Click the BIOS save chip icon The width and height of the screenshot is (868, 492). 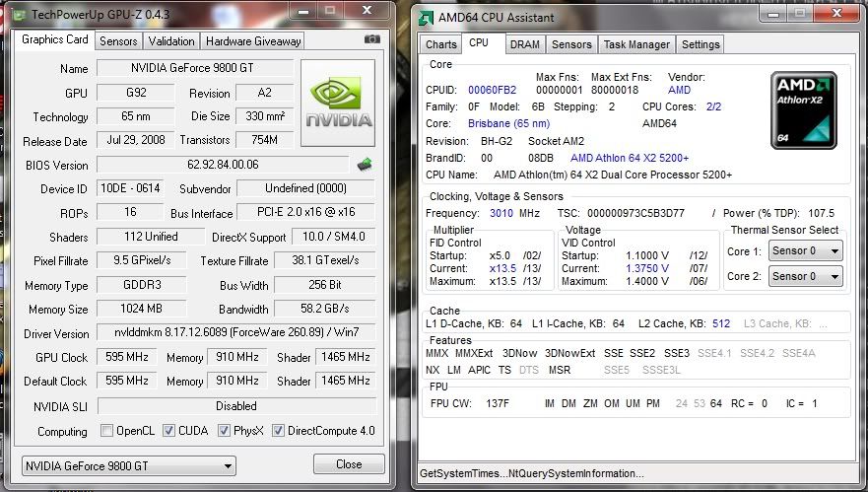[365, 164]
